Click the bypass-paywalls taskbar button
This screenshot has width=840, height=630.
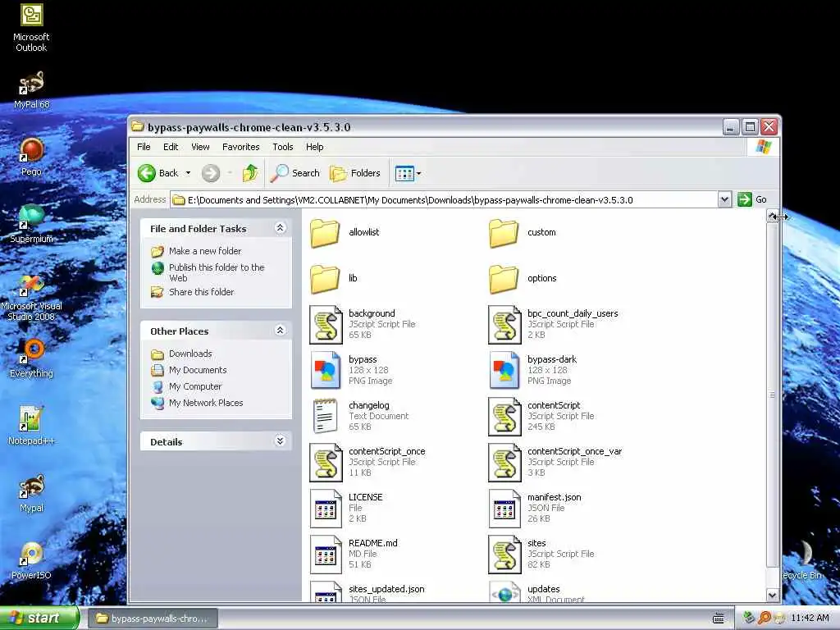pyautogui.click(x=153, y=619)
